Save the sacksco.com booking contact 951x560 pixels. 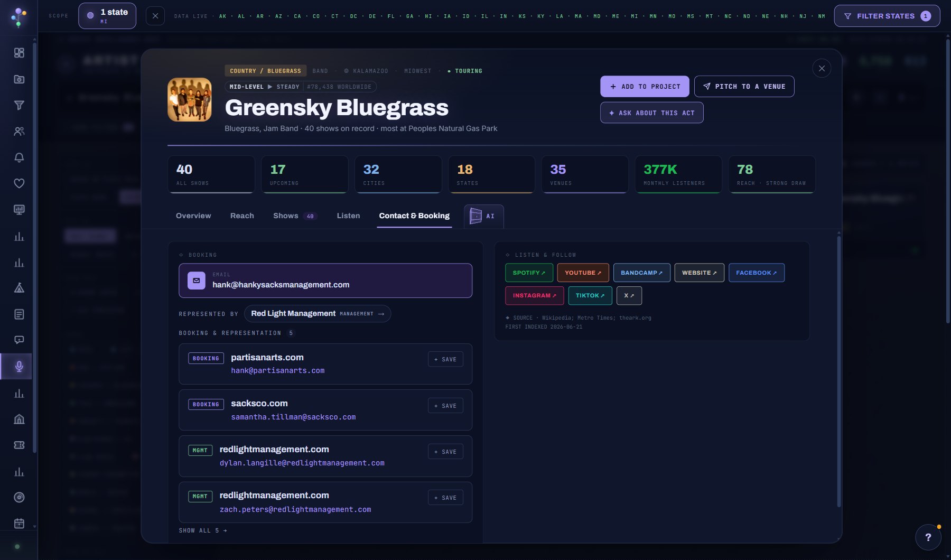(x=445, y=406)
